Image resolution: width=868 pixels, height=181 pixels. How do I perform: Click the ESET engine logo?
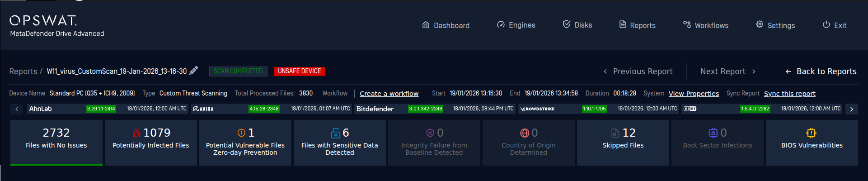pos(690,109)
